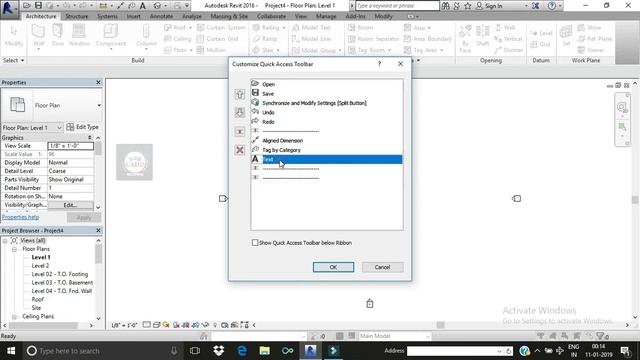Open the Annotate ribbon tab
Image resolution: width=640 pixels, height=360 pixels.
pyautogui.click(x=161, y=16)
